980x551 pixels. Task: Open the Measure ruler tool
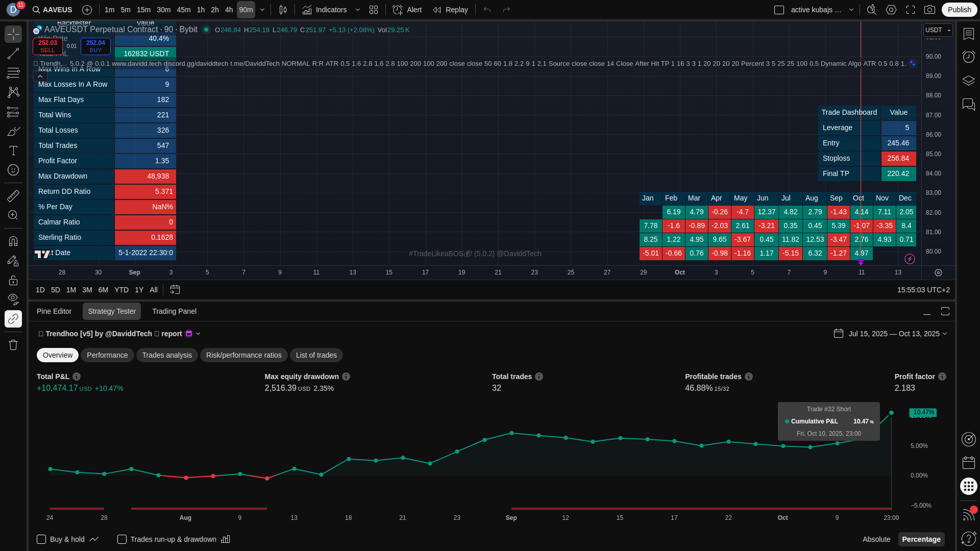(x=13, y=196)
